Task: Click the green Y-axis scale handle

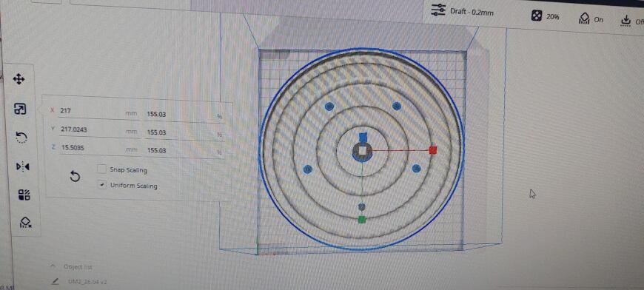Action: tap(362, 220)
